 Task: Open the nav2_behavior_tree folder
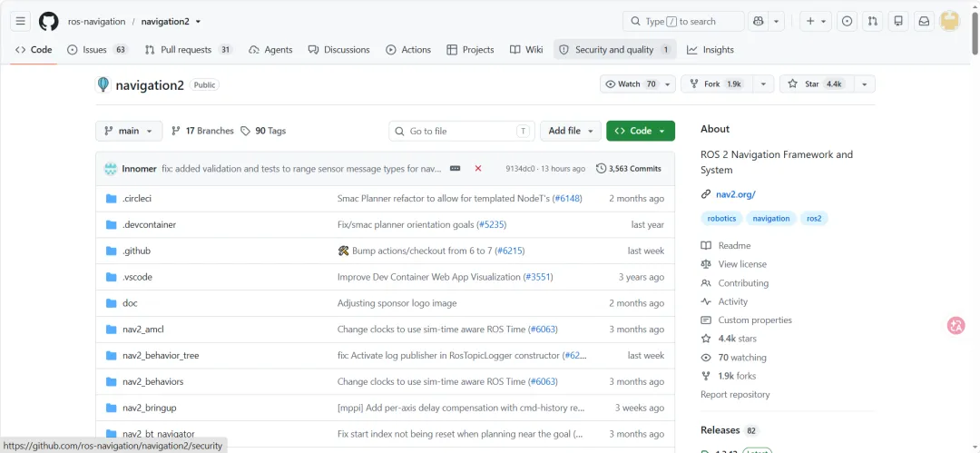pos(161,355)
